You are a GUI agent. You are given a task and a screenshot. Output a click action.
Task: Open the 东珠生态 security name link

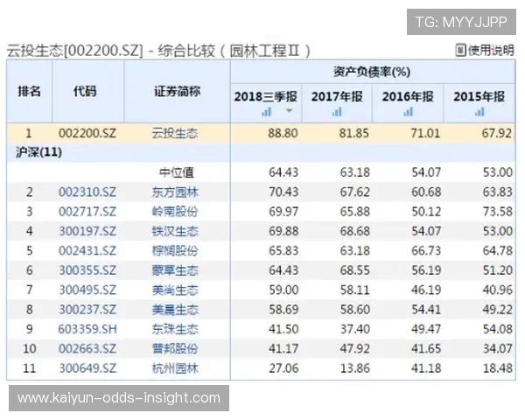[x=175, y=329]
